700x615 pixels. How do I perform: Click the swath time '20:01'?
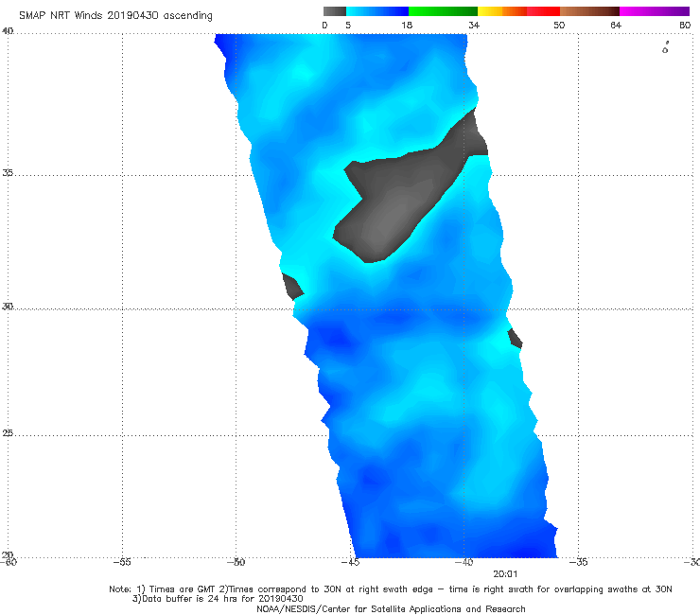(505, 574)
